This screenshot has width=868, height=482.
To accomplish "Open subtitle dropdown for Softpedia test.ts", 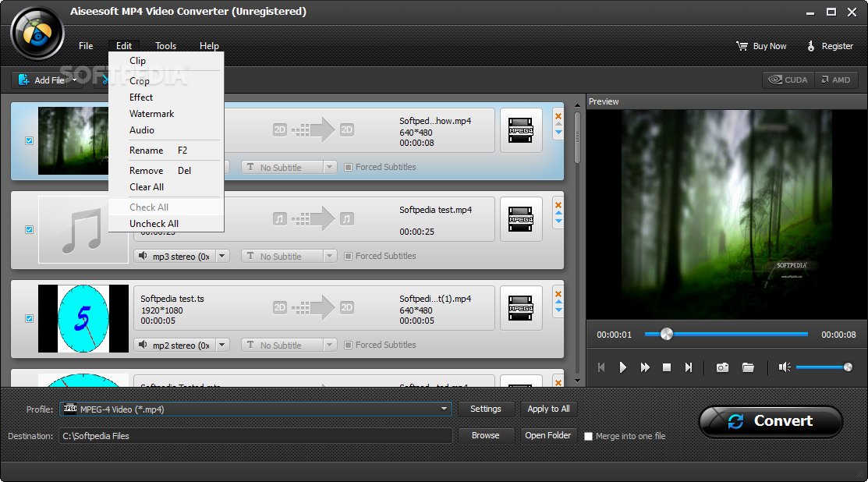I will coord(329,345).
